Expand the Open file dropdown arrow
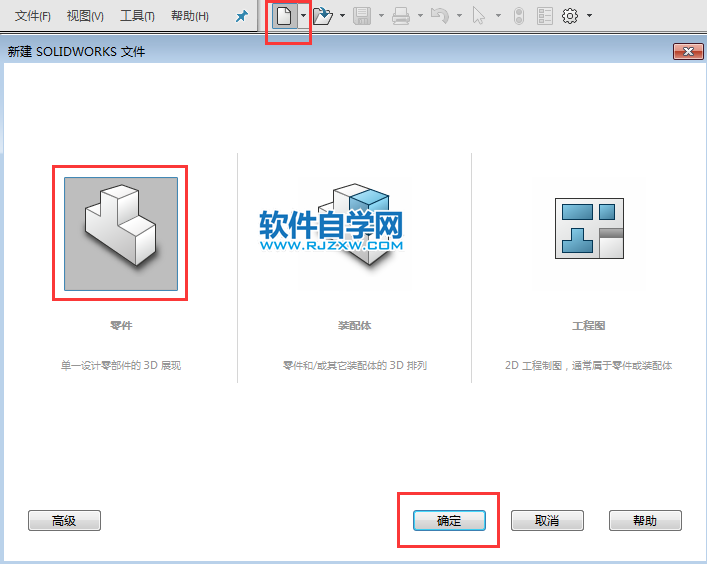This screenshot has height=564, width=707. (342, 16)
